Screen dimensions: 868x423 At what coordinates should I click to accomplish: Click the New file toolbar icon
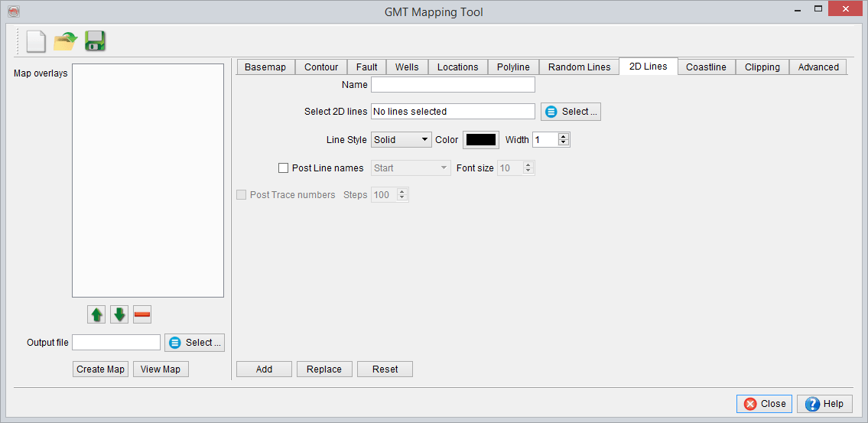(36, 41)
